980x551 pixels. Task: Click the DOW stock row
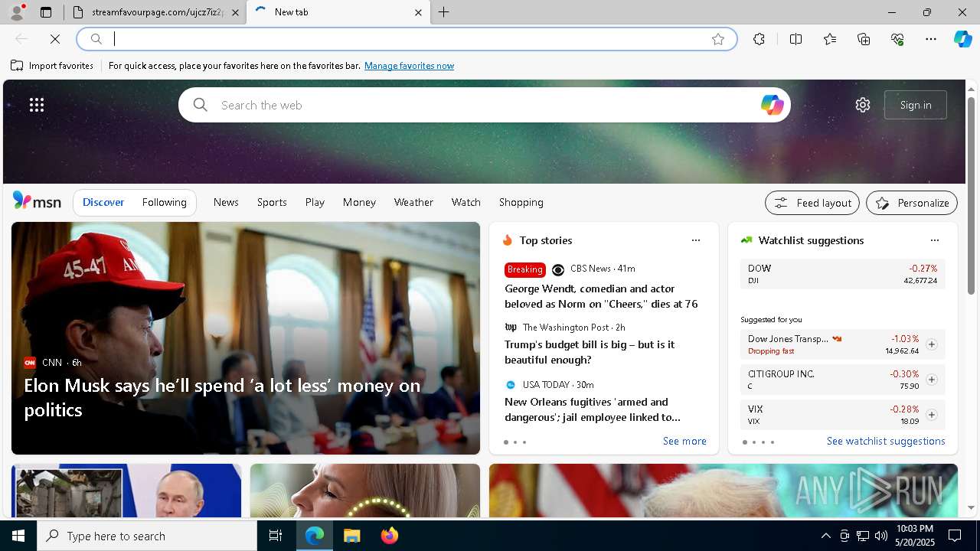click(x=842, y=274)
